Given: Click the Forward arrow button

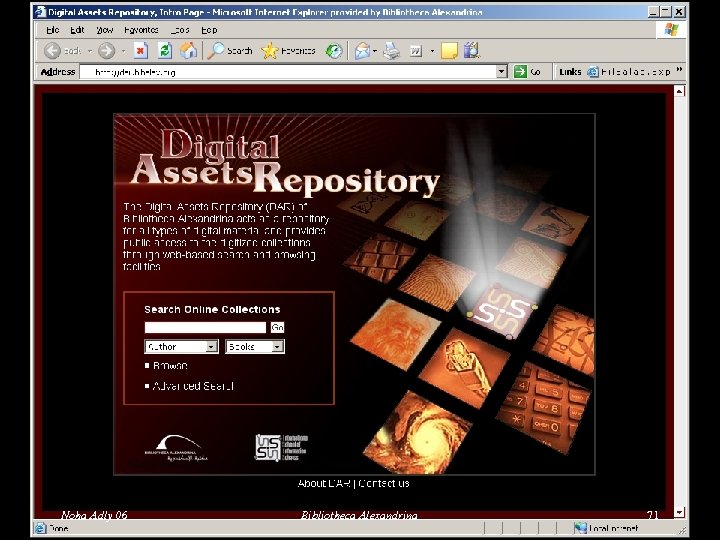Looking at the screenshot, I should pos(106,51).
